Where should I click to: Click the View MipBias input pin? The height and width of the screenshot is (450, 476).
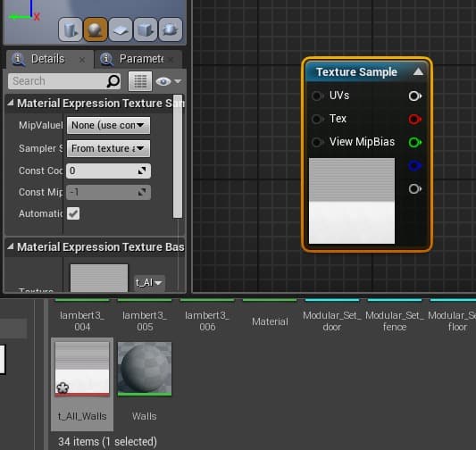pyautogui.click(x=317, y=142)
